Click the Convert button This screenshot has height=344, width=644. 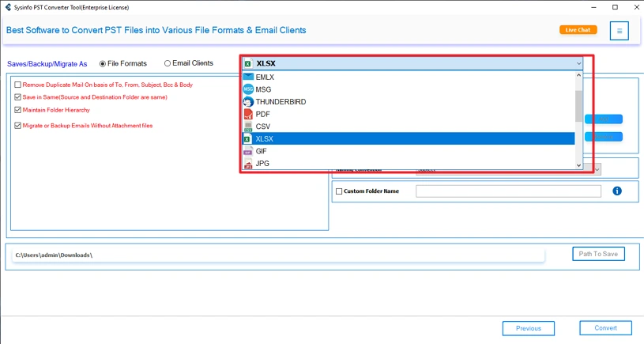click(605, 328)
